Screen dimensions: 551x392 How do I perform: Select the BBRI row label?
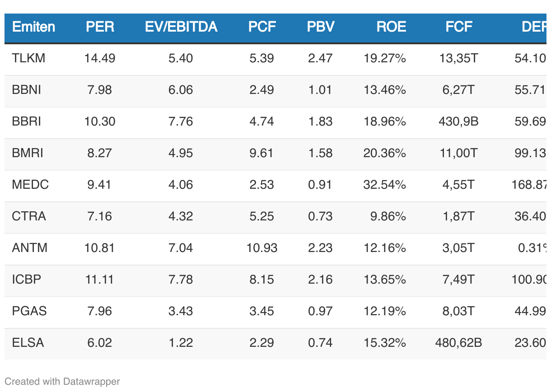pos(27,121)
